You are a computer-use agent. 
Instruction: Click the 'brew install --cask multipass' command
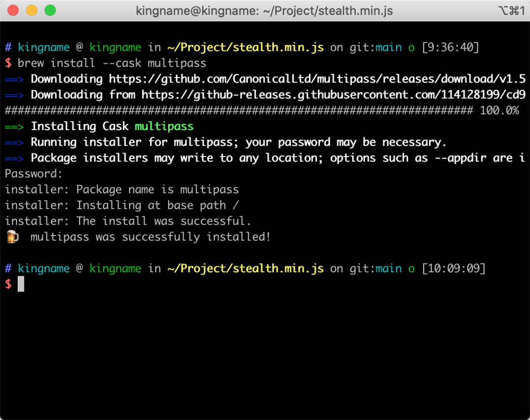tap(112, 63)
